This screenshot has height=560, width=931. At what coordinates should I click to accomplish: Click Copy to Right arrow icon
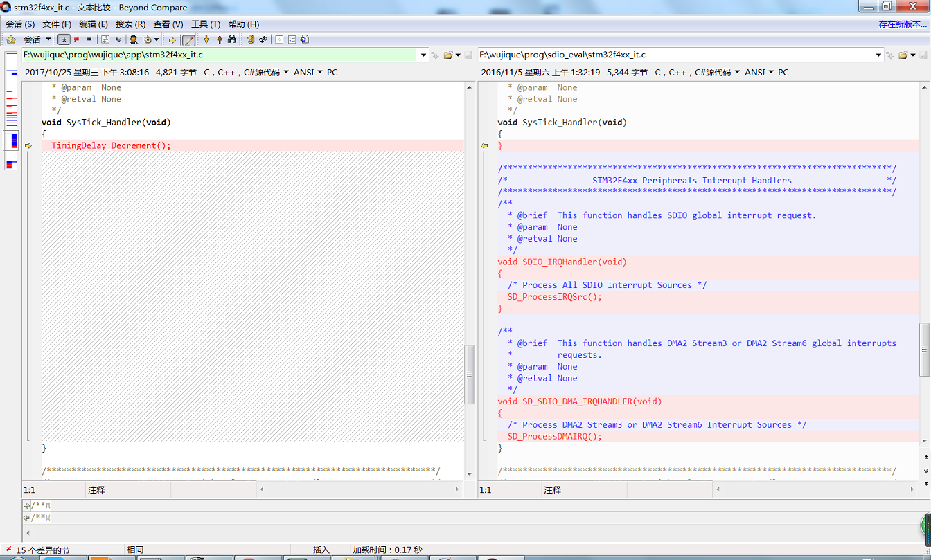[x=172, y=40]
